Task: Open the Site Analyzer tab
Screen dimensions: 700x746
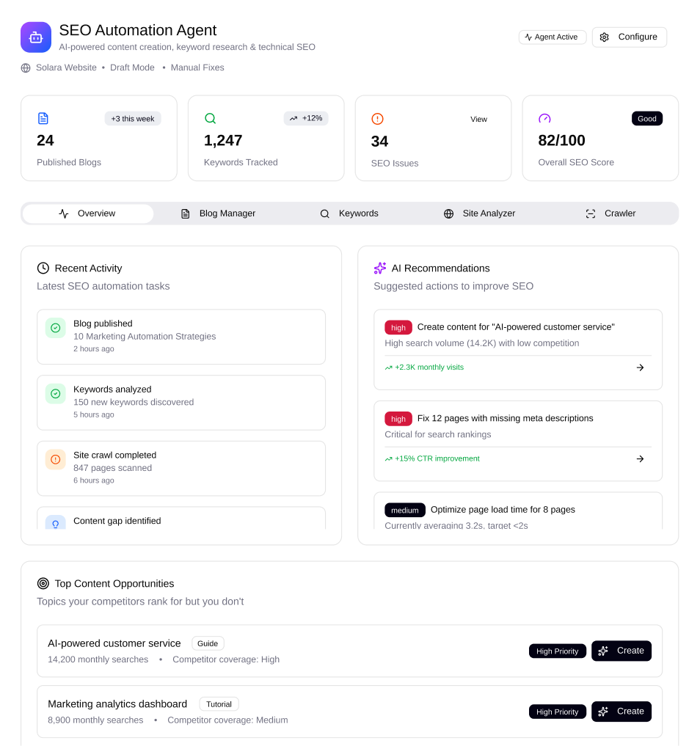Action: click(x=479, y=213)
